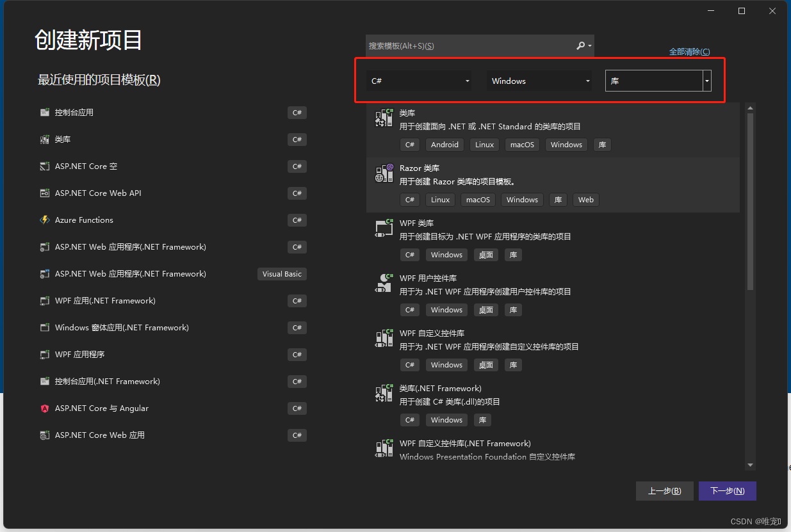Open the Windows platform filter dropdown
The width and height of the screenshot is (791, 532).
539,81
